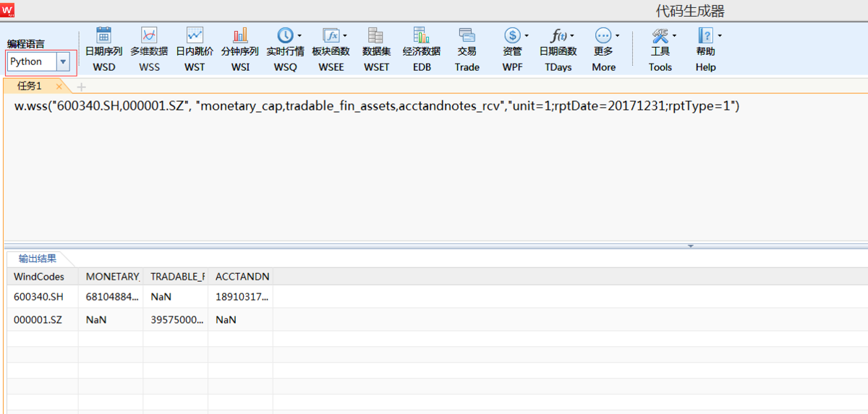The height and width of the screenshot is (414, 868).
Task: Click the WSD date series icon
Action: point(103,35)
